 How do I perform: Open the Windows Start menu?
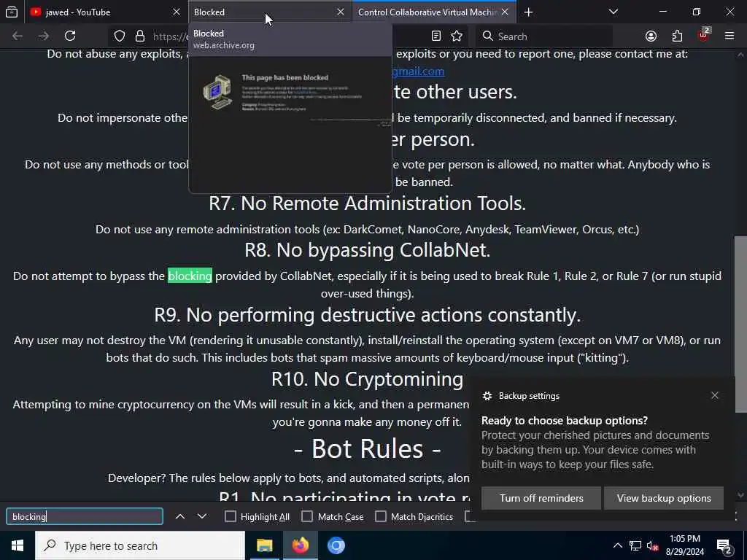[18, 545]
